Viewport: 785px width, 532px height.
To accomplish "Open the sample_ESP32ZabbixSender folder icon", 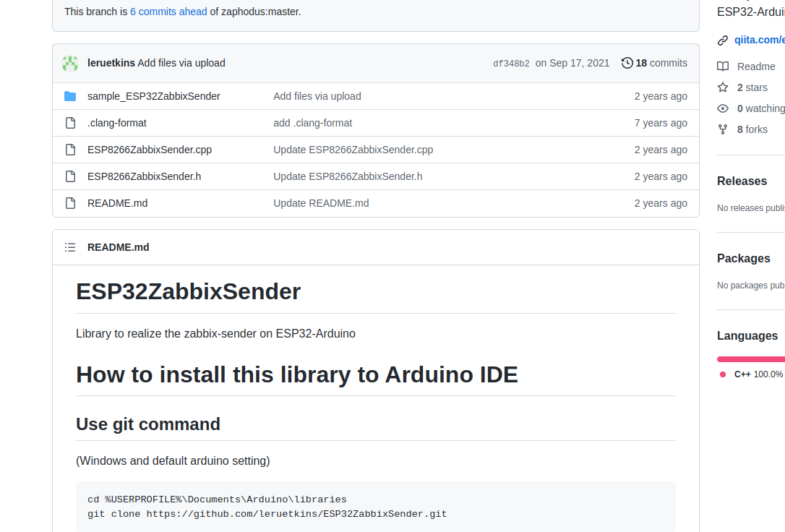I will click(70, 96).
